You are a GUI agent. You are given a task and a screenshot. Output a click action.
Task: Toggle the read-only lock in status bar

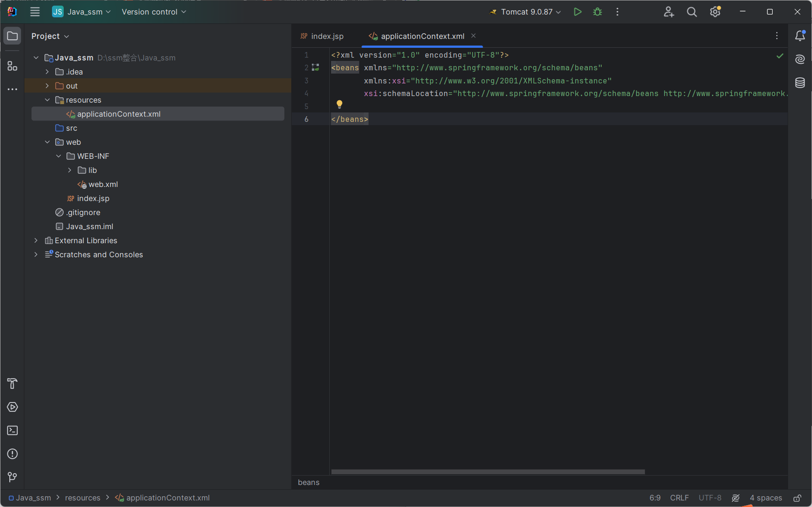pos(797,498)
